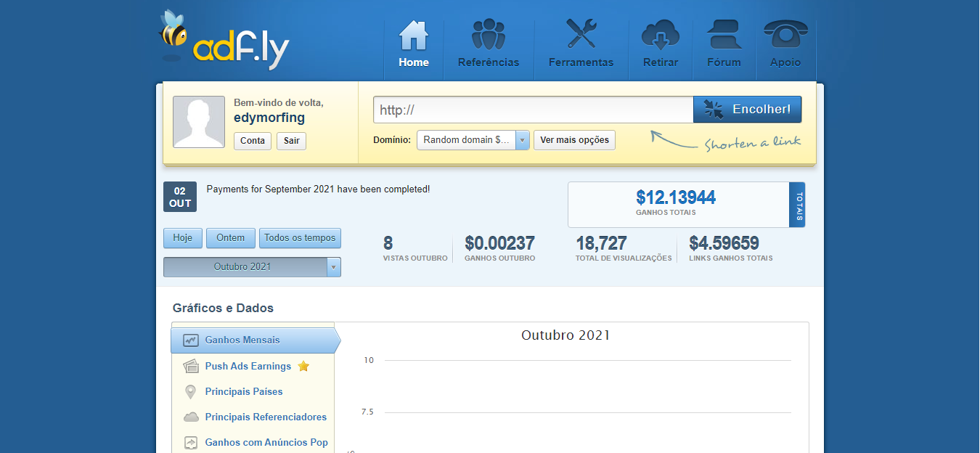The height and width of the screenshot is (453, 980).
Task: Click the Push Ads Earnings money icon
Action: [x=191, y=366]
